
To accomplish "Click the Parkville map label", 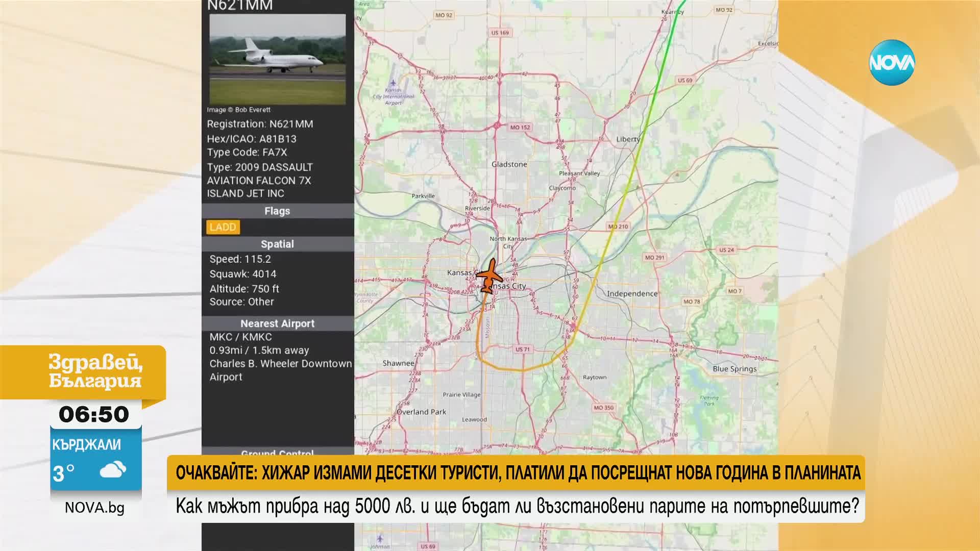I will [x=423, y=196].
